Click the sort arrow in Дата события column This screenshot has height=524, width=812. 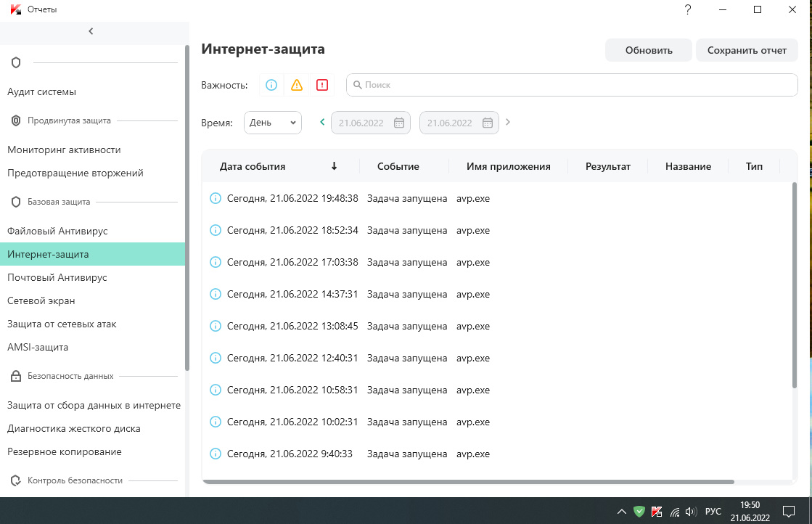coord(334,166)
